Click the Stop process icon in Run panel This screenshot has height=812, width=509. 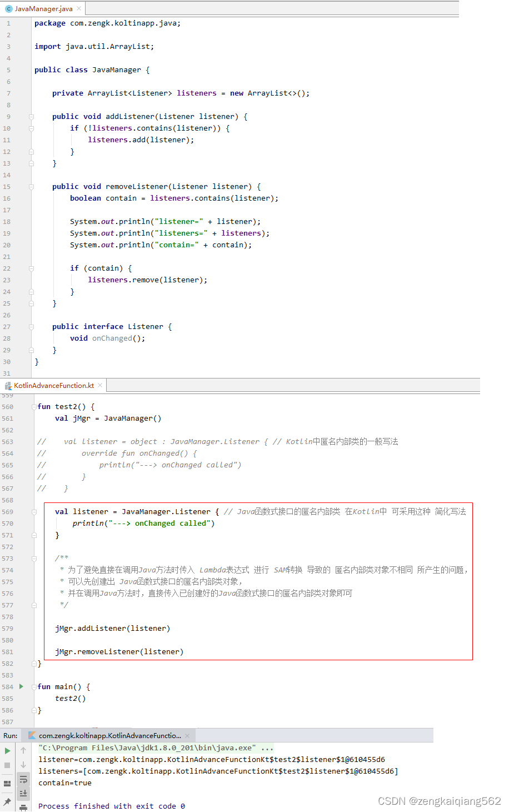click(x=7, y=765)
